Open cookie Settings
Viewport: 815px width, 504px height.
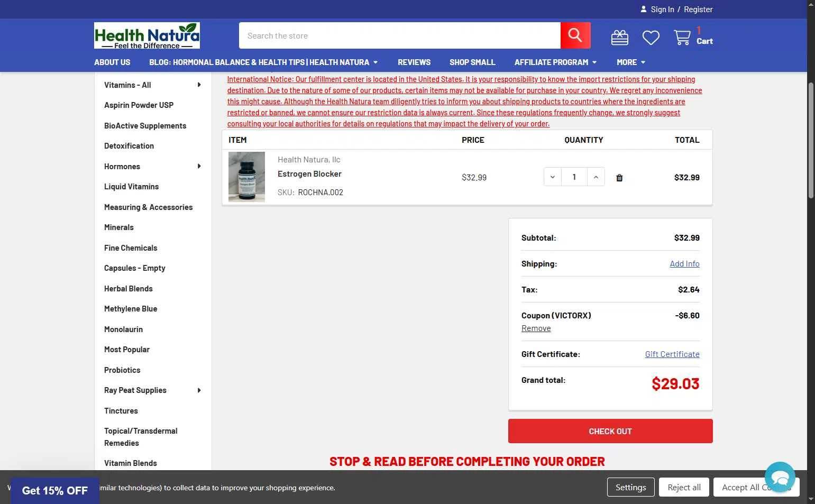[x=630, y=487]
